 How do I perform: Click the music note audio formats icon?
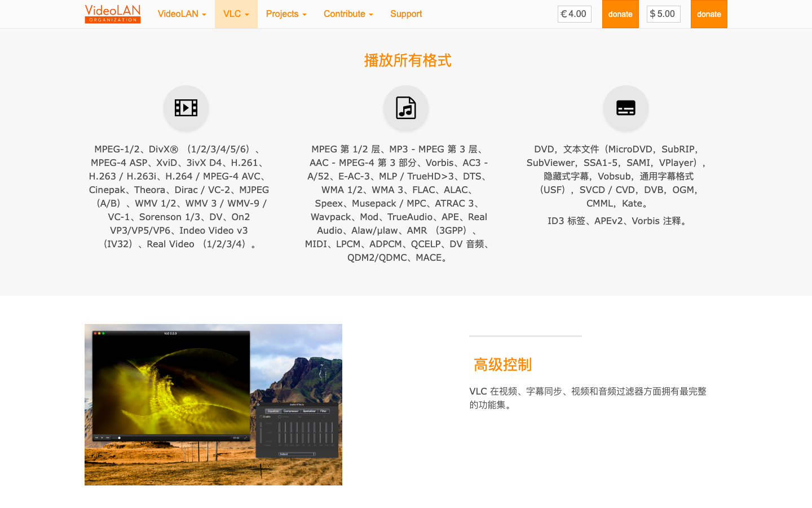pos(406,108)
